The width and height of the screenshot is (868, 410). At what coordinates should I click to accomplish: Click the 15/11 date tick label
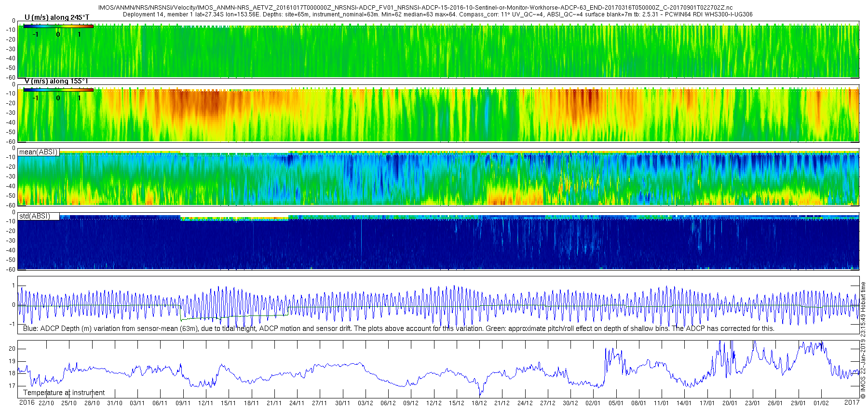[229, 403]
